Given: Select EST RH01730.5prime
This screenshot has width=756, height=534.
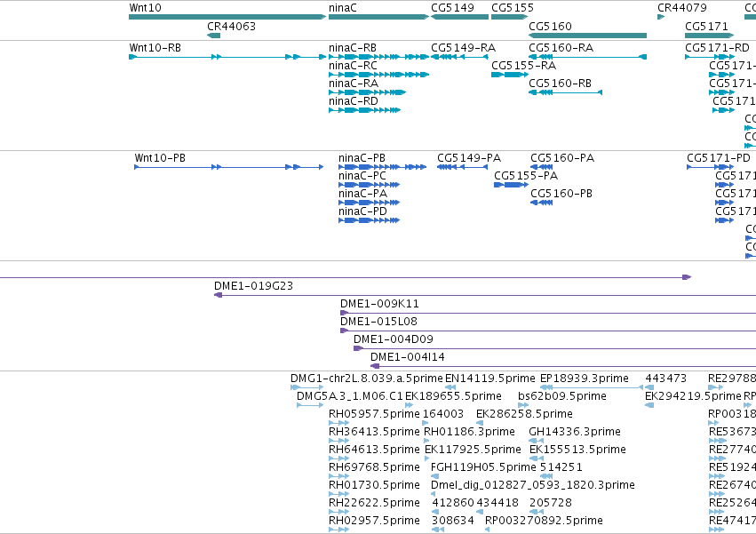Looking at the screenshot, I should coord(339,494).
